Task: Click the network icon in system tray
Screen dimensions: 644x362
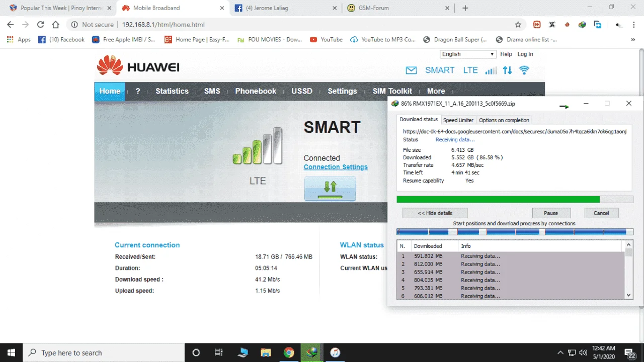Action: click(572, 352)
